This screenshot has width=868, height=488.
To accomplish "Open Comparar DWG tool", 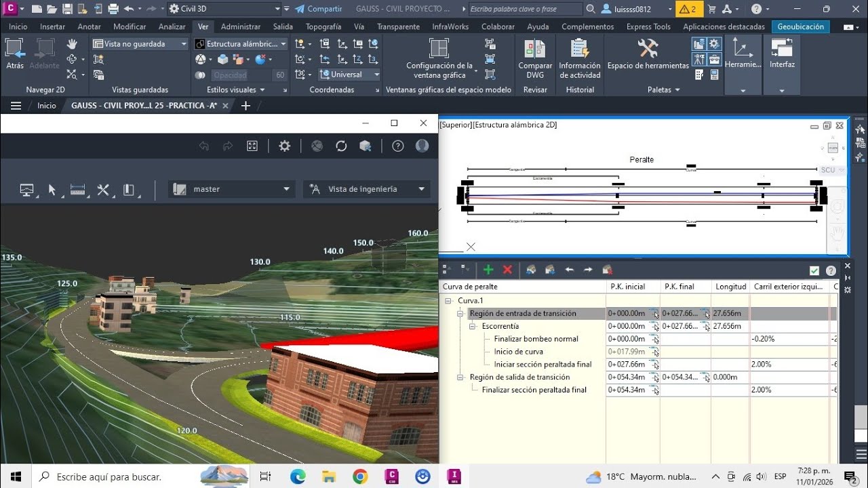I will (535, 58).
